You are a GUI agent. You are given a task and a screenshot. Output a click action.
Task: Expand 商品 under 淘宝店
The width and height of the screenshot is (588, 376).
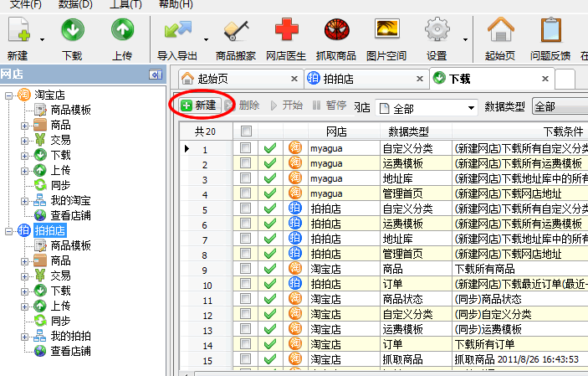click(x=24, y=126)
